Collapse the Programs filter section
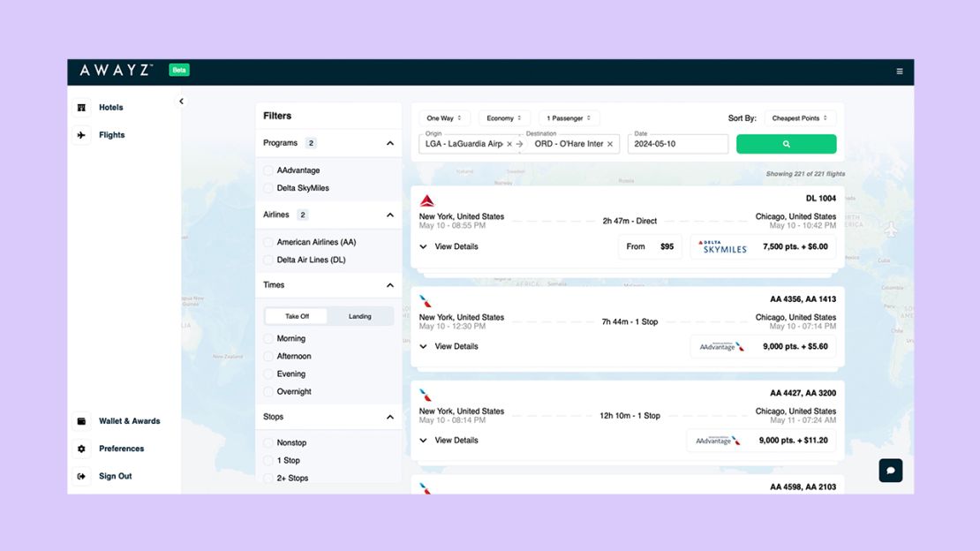This screenshot has height=551, width=980. click(x=390, y=143)
